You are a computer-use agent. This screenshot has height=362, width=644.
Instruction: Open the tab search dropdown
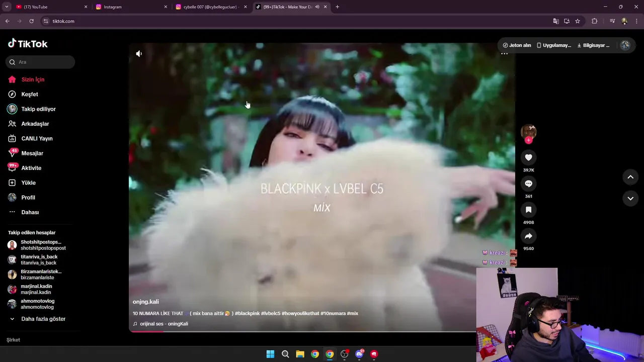click(x=7, y=7)
